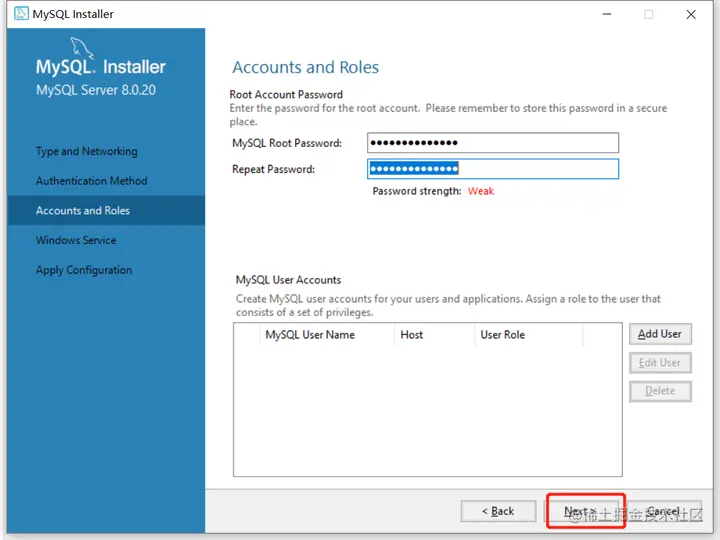Focus the MySQL Root Password field

pos(493,143)
